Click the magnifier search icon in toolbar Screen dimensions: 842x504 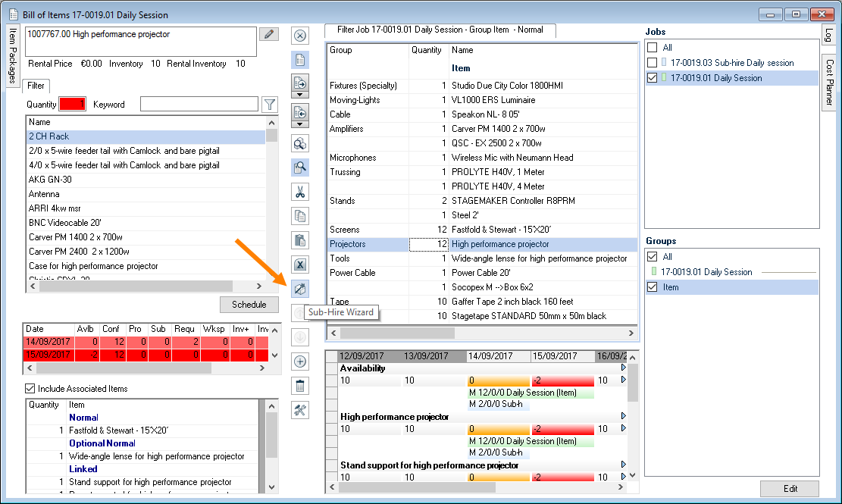pyautogui.click(x=300, y=168)
